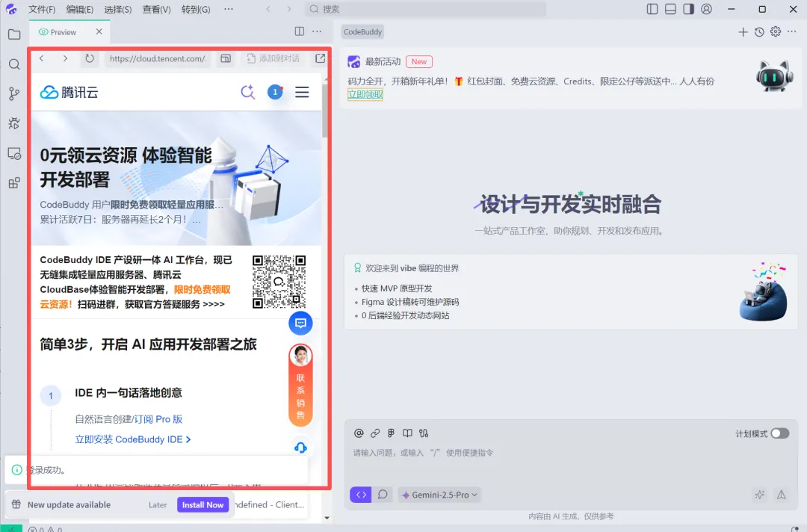Click the enhance prompt sparkle icon
807x532 pixels.
coord(760,495)
